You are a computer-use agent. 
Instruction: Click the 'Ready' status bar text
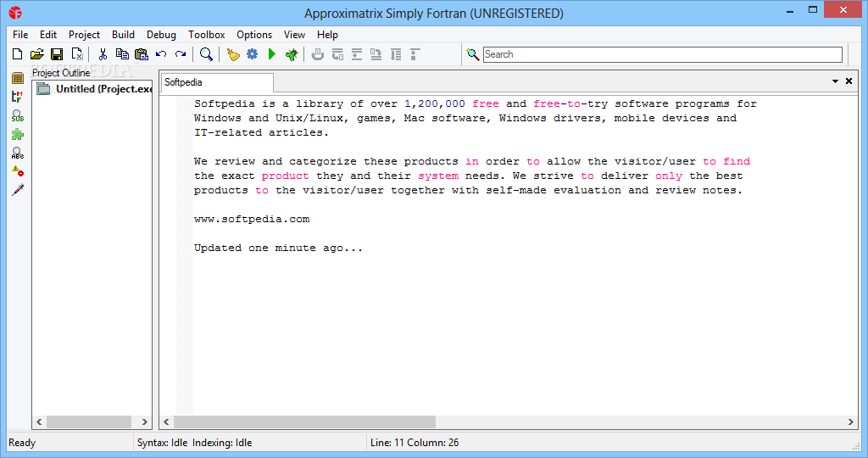click(x=22, y=443)
